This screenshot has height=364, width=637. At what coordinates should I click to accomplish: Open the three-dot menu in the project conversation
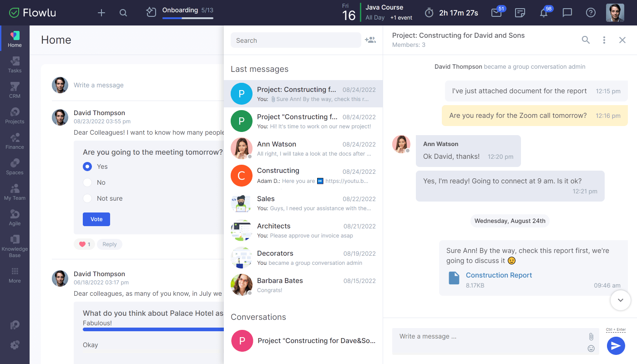pyautogui.click(x=604, y=40)
